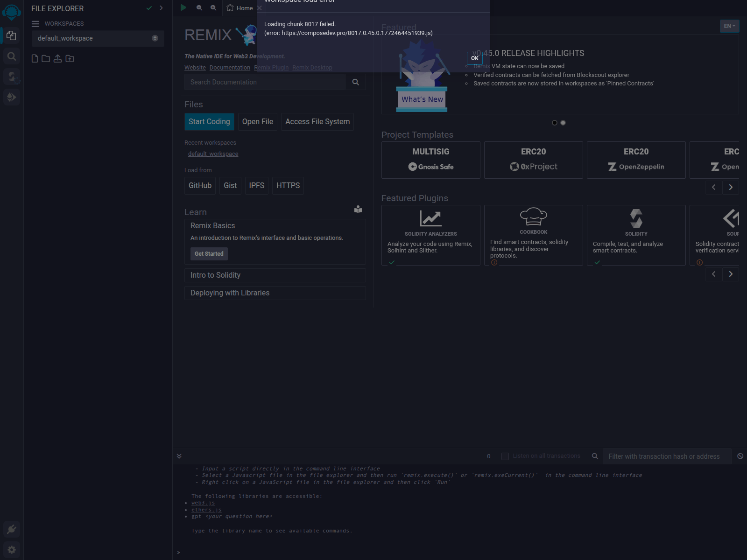The image size is (747, 560).
Task: Create a new file icon
Action: click(x=35, y=58)
